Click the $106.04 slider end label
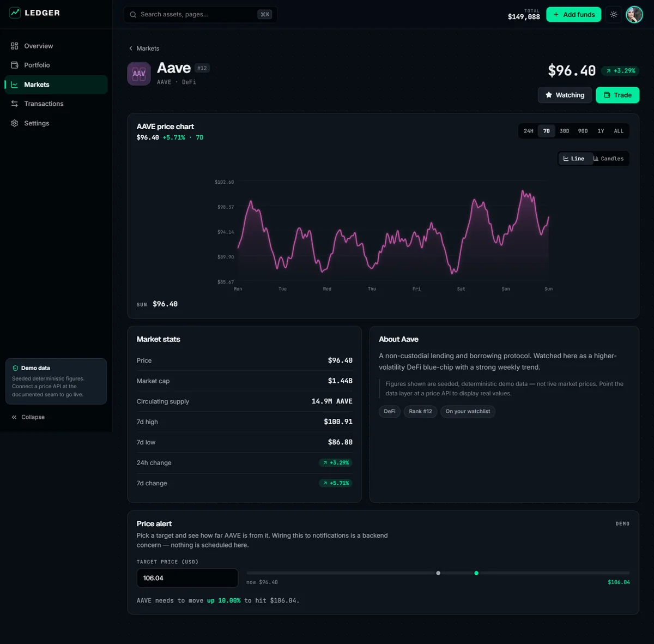The image size is (654, 644). 619,582
